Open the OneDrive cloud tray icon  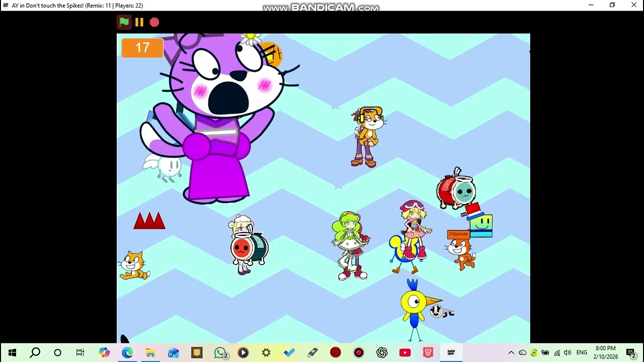522,352
